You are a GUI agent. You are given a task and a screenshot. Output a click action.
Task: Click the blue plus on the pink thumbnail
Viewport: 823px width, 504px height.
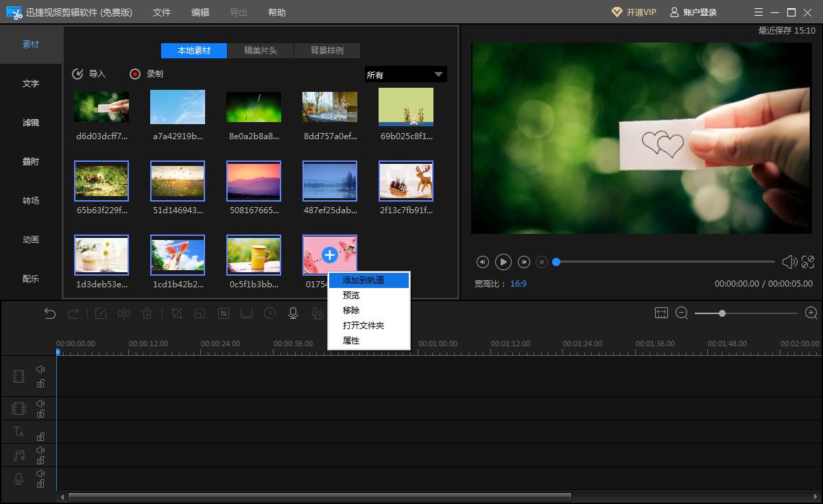(x=330, y=255)
